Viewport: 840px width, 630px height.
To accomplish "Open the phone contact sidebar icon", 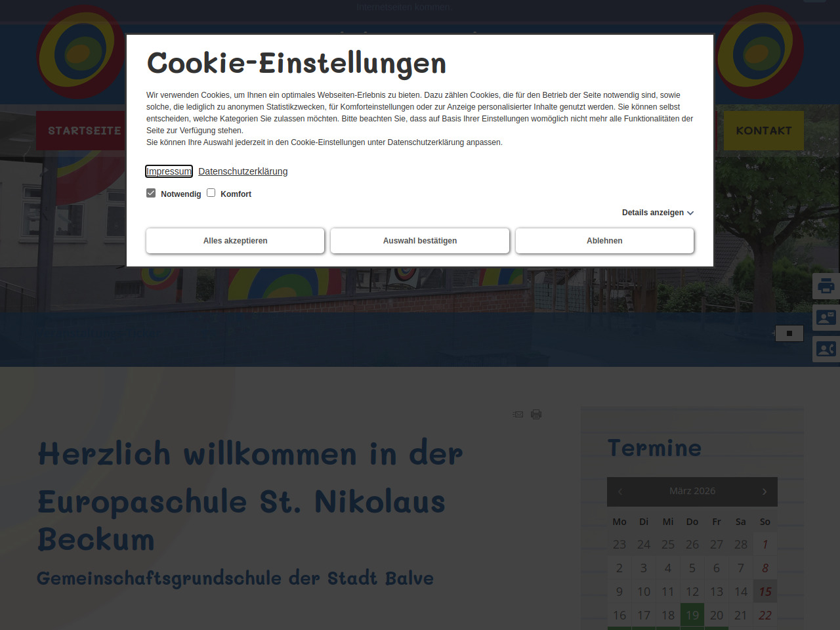I will coord(826,349).
